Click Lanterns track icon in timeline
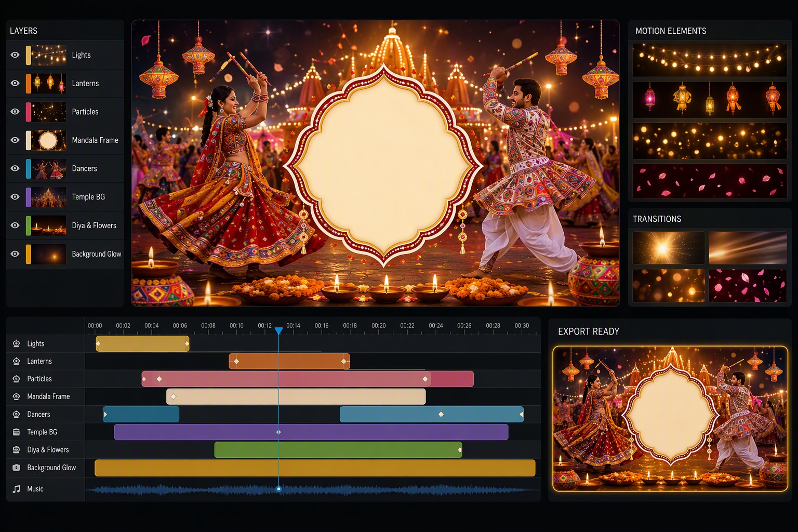 tap(17, 361)
